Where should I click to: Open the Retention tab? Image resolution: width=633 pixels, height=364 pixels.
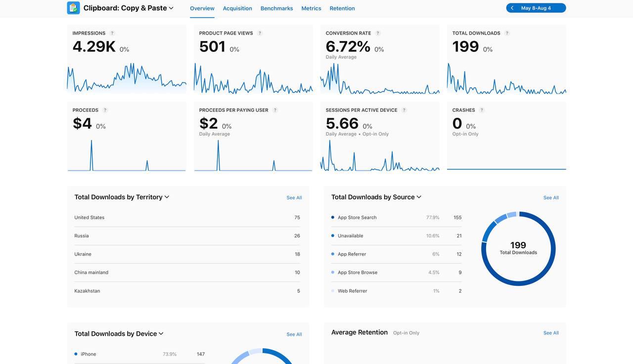point(342,8)
